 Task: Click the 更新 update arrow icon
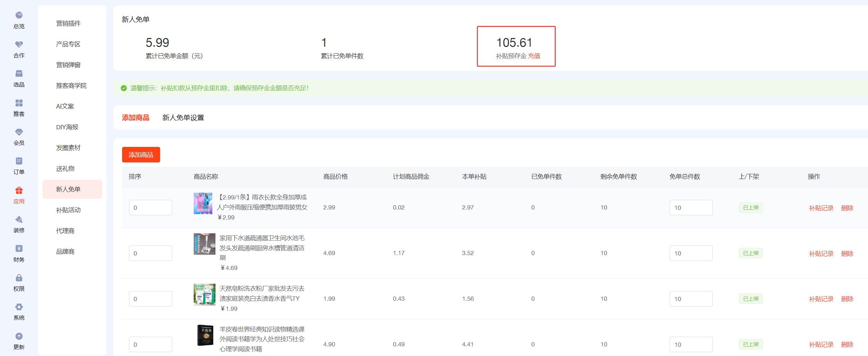pyautogui.click(x=19, y=336)
